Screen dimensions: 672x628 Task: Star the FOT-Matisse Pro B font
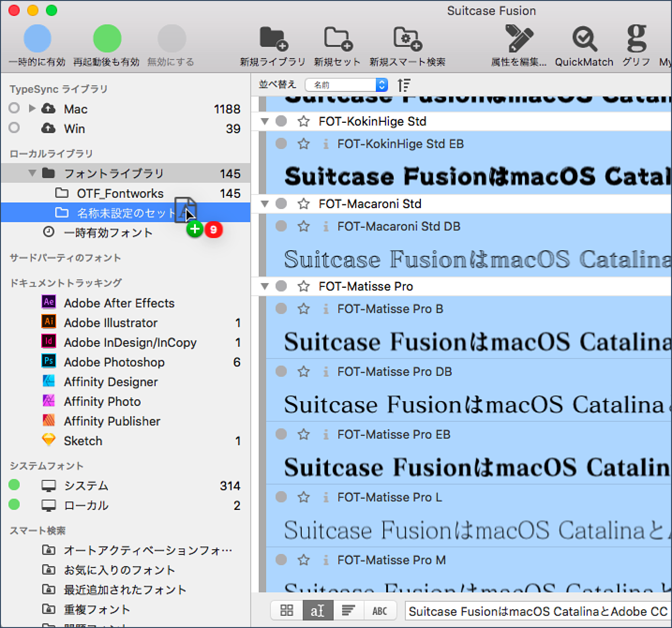tap(304, 309)
